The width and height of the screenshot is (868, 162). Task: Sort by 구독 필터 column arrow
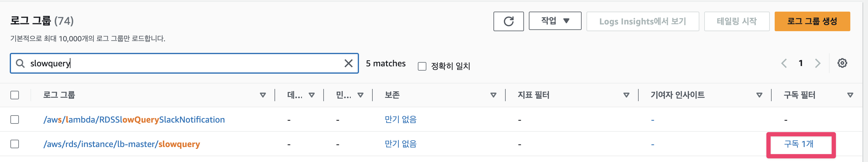pyautogui.click(x=850, y=95)
